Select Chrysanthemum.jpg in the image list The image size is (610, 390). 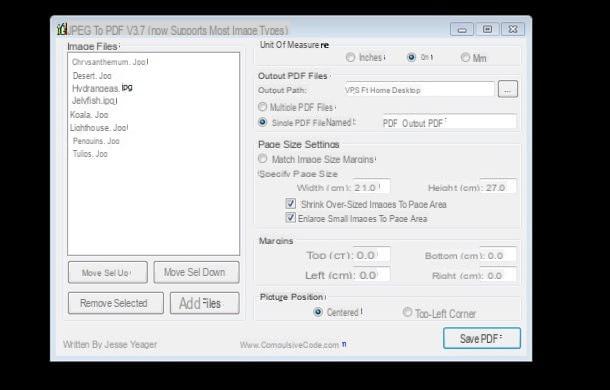110,62
